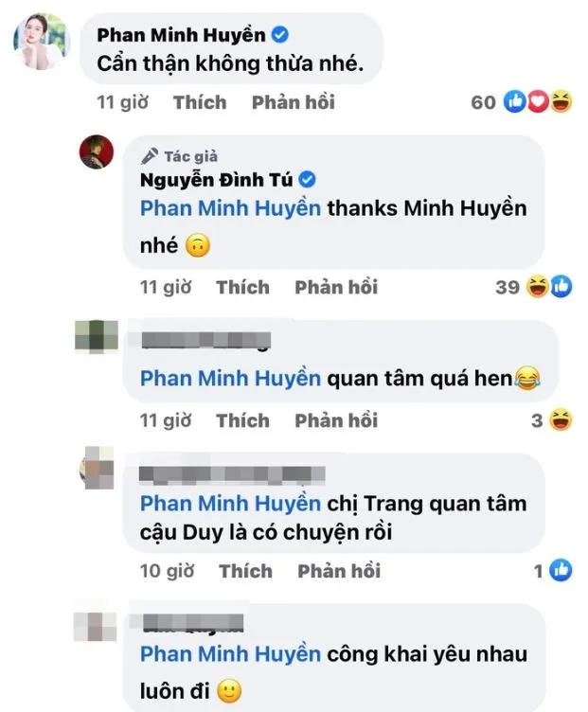Reply to Nguyễn Đình Tú's thanks comment
588x712 pixels.
pos(336,287)
